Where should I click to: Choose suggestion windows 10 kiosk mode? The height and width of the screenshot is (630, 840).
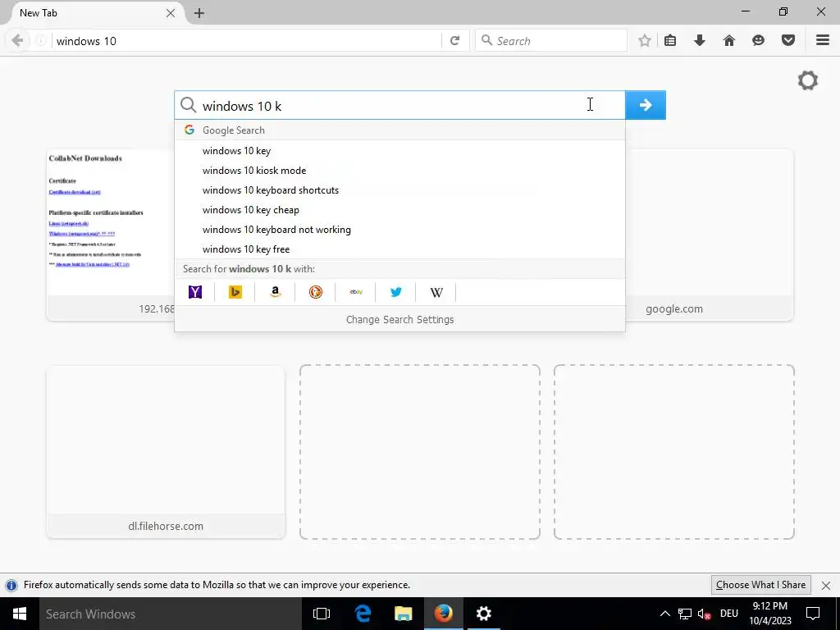tap(399, 171)
